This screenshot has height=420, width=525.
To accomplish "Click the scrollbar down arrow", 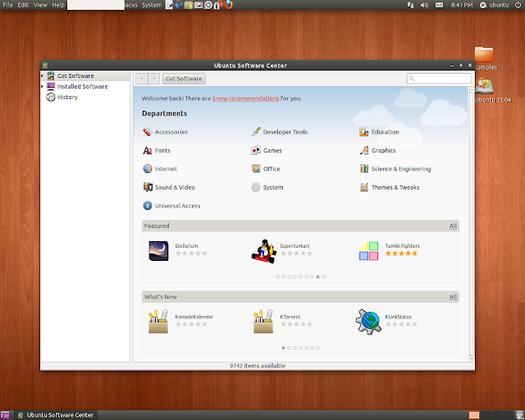I will click(472, 358).
